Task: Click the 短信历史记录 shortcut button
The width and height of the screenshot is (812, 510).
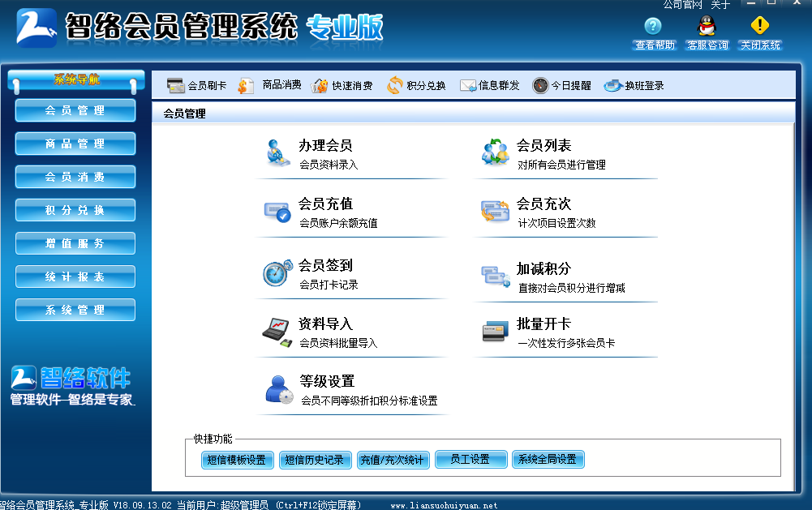Action: coord(316,460)
